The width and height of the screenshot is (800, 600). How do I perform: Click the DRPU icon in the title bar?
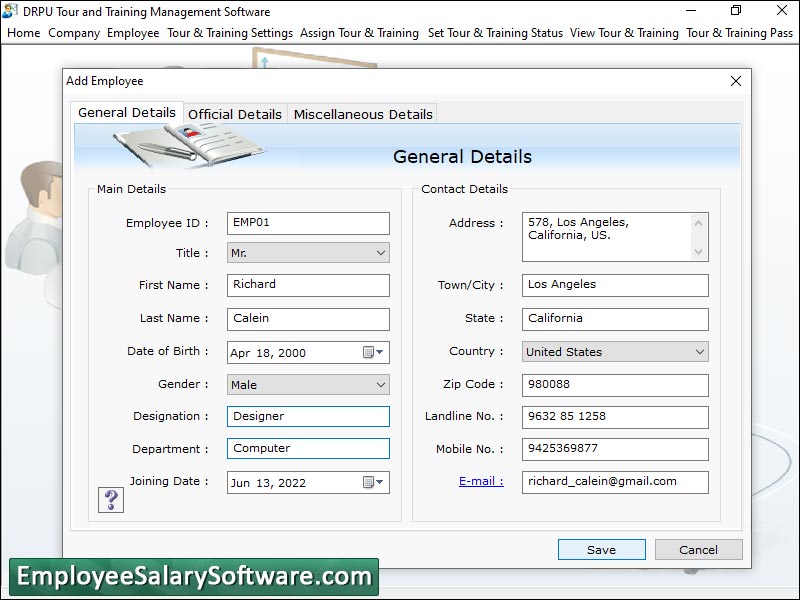coord(10,12)
